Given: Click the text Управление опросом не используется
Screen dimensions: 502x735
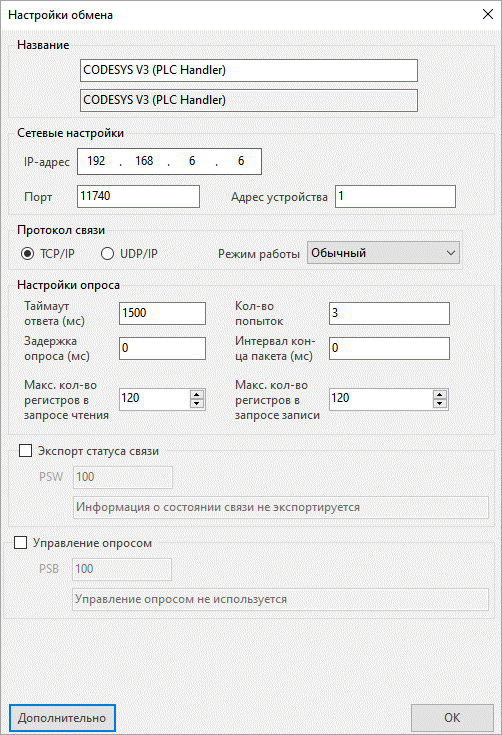Looking at the screenshot, I should pos(280,600).
